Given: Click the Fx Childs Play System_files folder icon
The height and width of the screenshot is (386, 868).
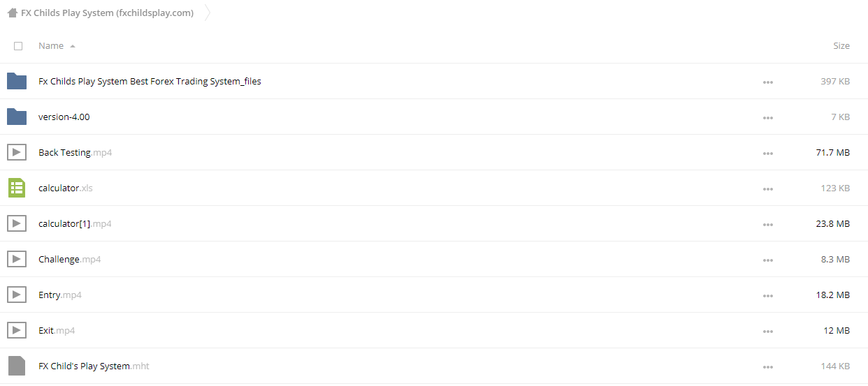Looking at the screenshot, I should [17, 81].
